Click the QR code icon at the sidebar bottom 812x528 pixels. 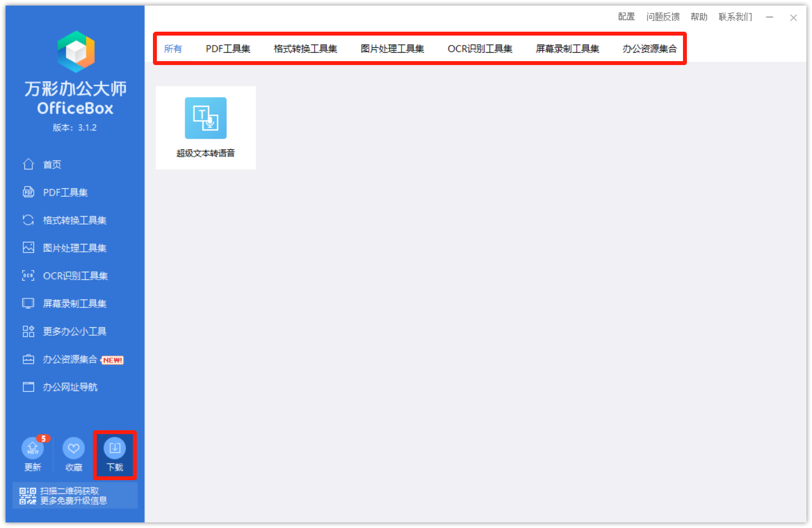28,496
